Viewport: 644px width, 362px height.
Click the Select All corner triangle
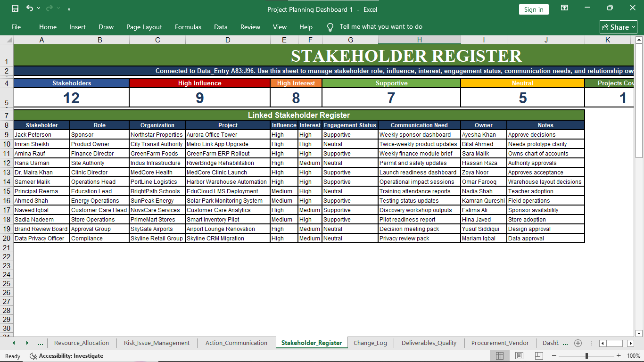(7, 40)
